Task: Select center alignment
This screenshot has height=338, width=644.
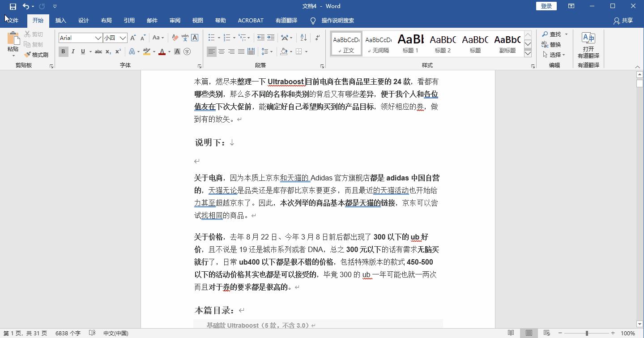Action: point(221,51)
